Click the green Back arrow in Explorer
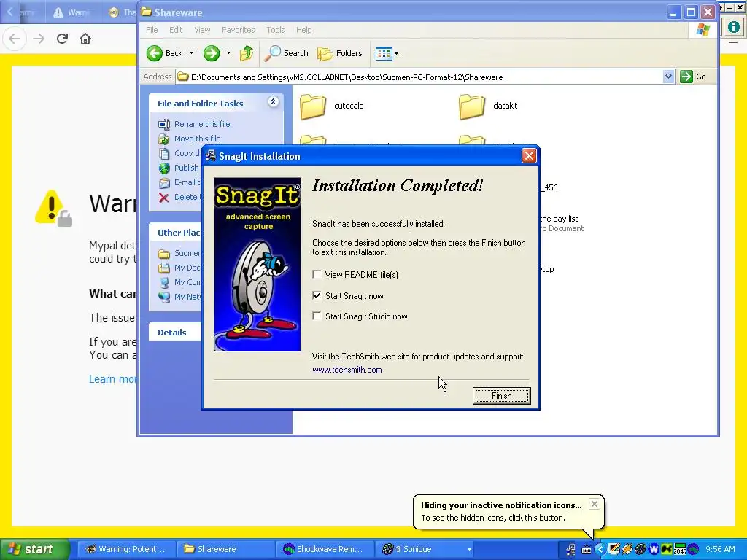The image size is (747, 560). click(155, 53)
